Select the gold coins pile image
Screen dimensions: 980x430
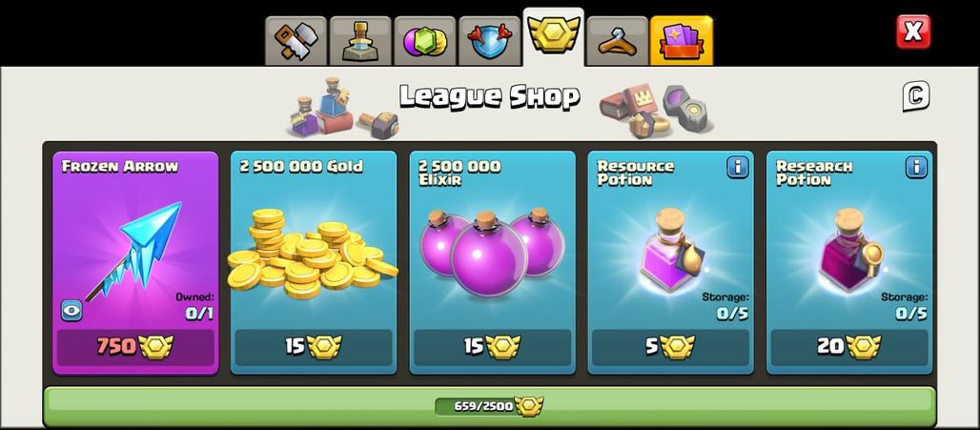(312, 254)
